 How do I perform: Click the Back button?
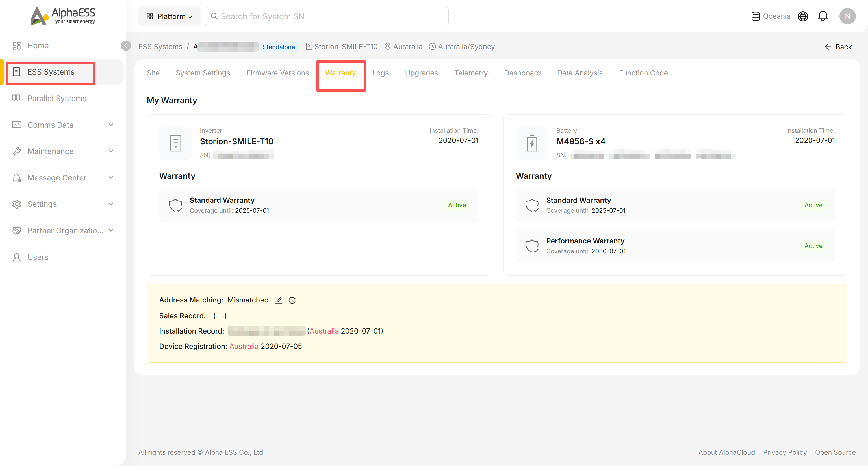tap(838, 47)
